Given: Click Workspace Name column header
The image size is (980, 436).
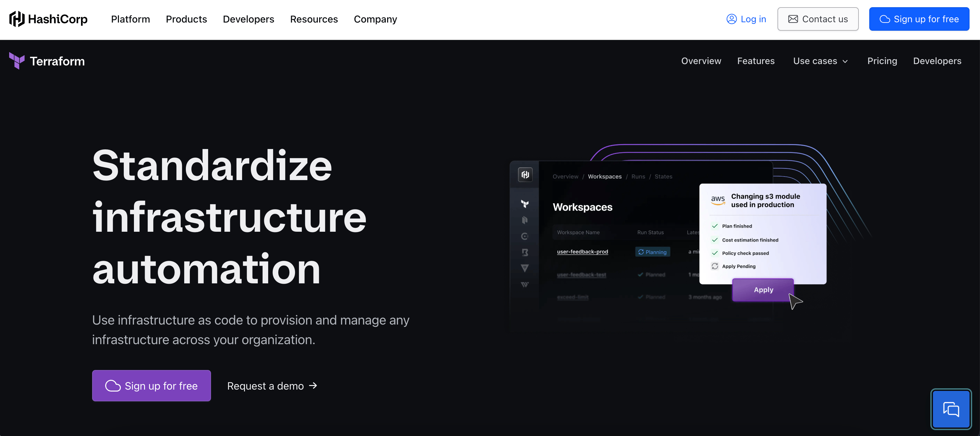Looking at the screenshot, I should point(578,232).
